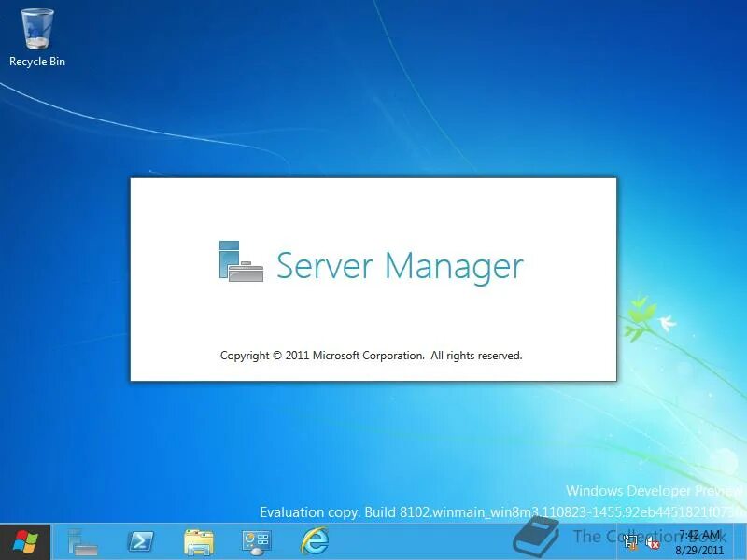
Task: Click the Server Manager title text
Action: coord(400,266)
